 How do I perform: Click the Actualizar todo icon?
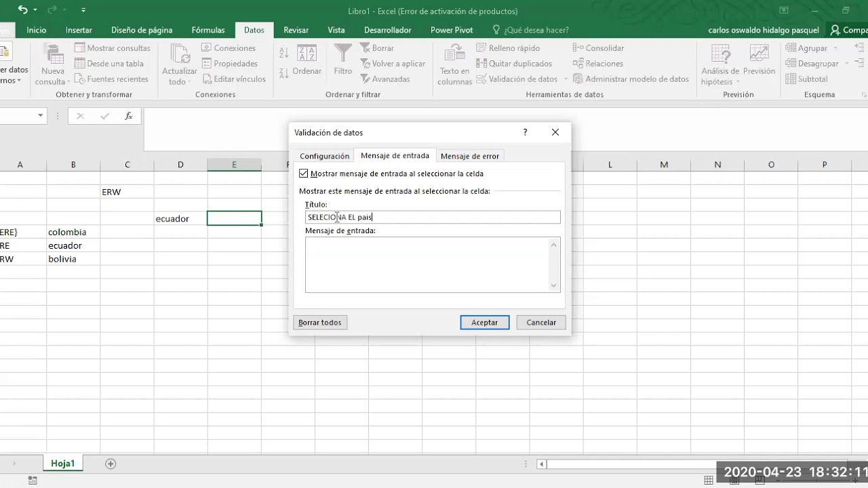[180, 54]
